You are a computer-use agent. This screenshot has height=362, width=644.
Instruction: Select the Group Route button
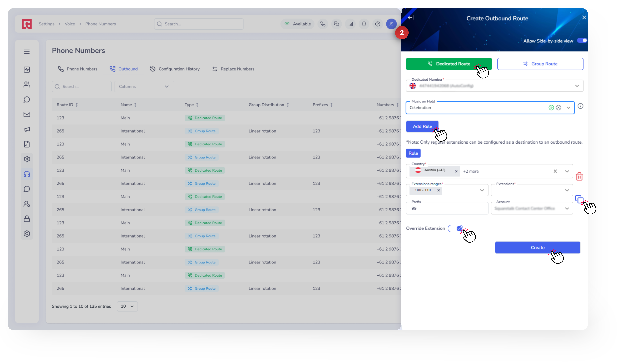click(x=540, y=64)
